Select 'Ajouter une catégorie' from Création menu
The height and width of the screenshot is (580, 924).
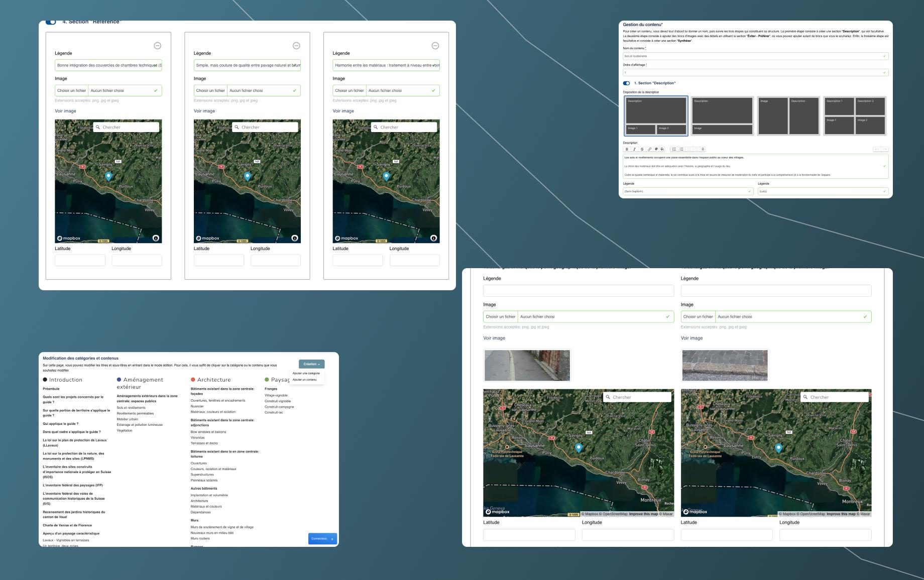[306, 373]
